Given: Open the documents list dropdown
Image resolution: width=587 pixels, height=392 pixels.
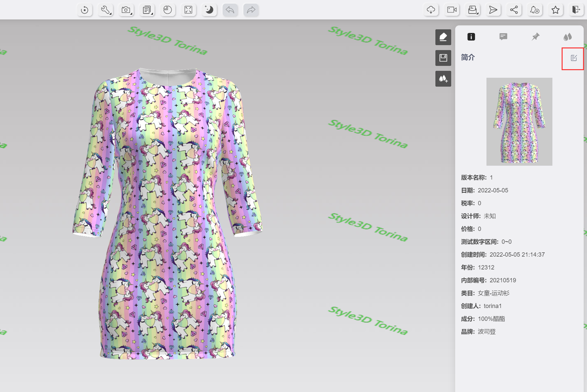Looking at the screenshot, I should (x=147, y=10).
